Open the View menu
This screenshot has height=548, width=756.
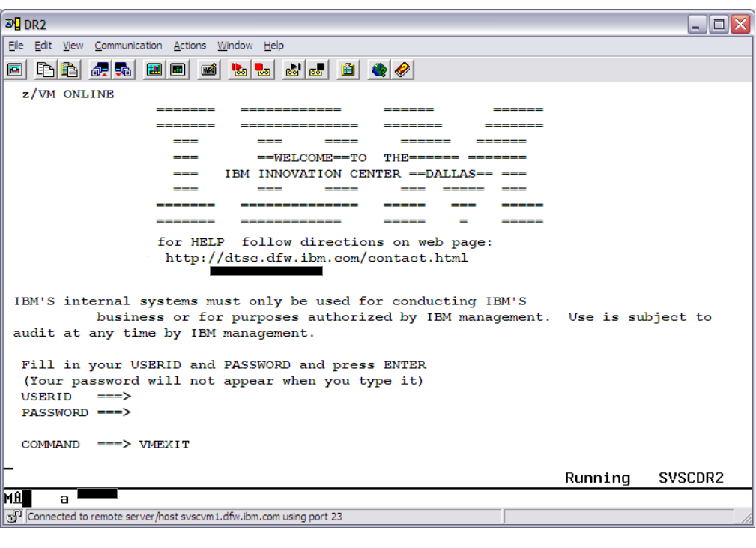pos(73,46)
